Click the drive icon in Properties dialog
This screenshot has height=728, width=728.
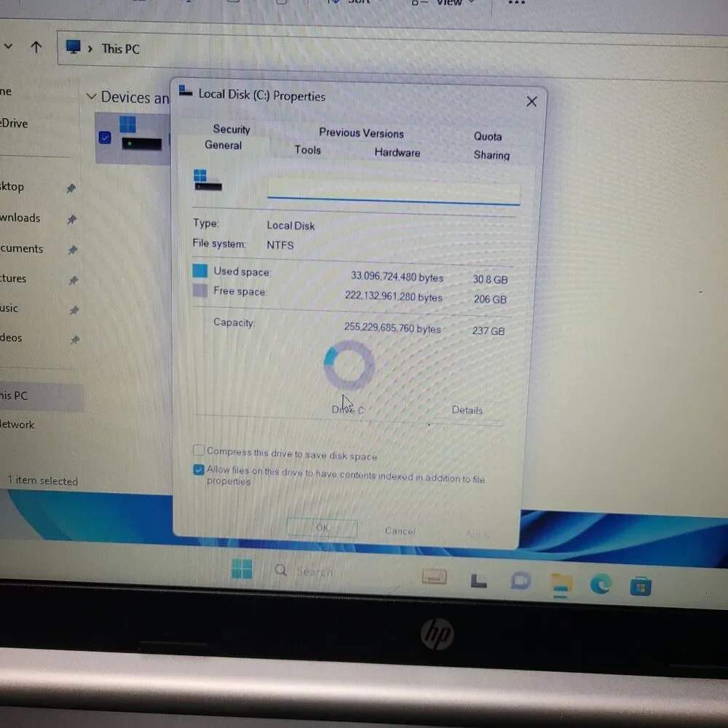coord(207,180)
